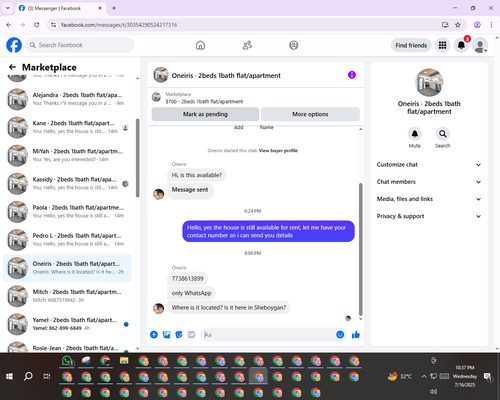Open WhatsApp from the taskbar
The image size is (500, 400).
click(x=67, y=361)
